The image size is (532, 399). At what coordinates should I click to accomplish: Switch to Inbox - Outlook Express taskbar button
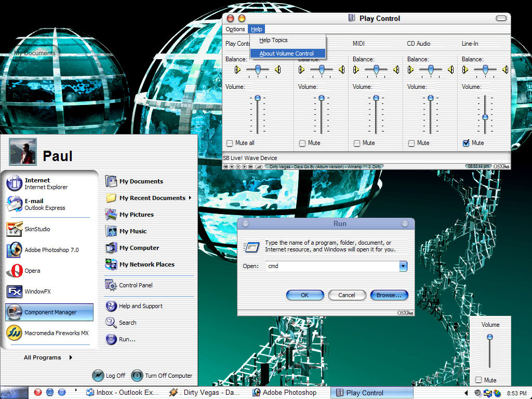[123, 393]
